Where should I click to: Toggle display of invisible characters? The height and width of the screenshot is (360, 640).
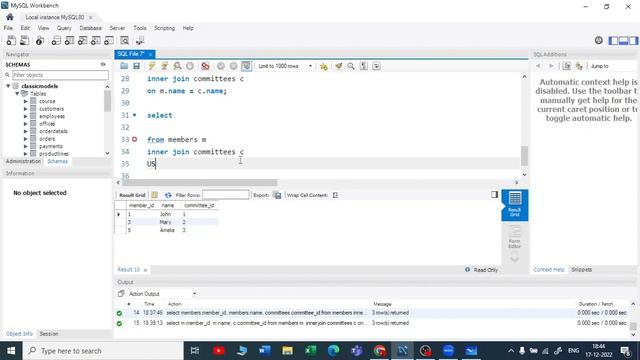[363, 66]
